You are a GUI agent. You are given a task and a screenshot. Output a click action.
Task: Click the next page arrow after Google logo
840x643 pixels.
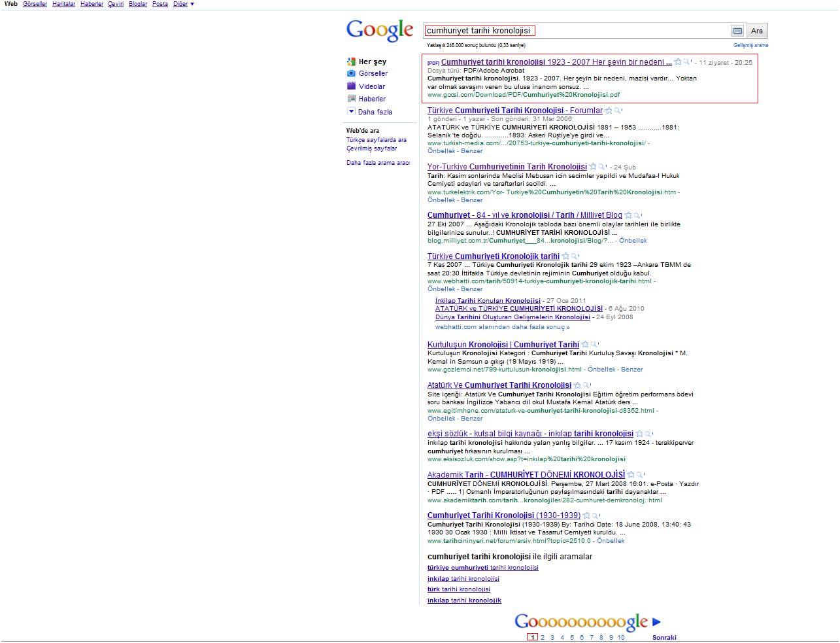[x=656, y=622]
